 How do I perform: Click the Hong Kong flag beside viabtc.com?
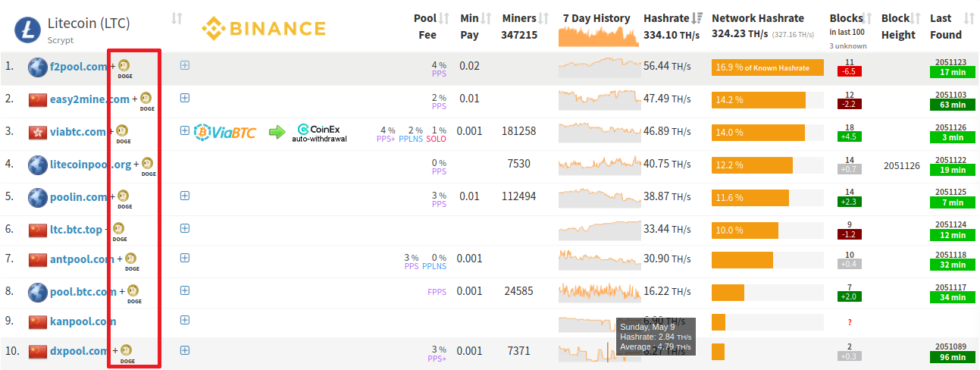point(37,132)
